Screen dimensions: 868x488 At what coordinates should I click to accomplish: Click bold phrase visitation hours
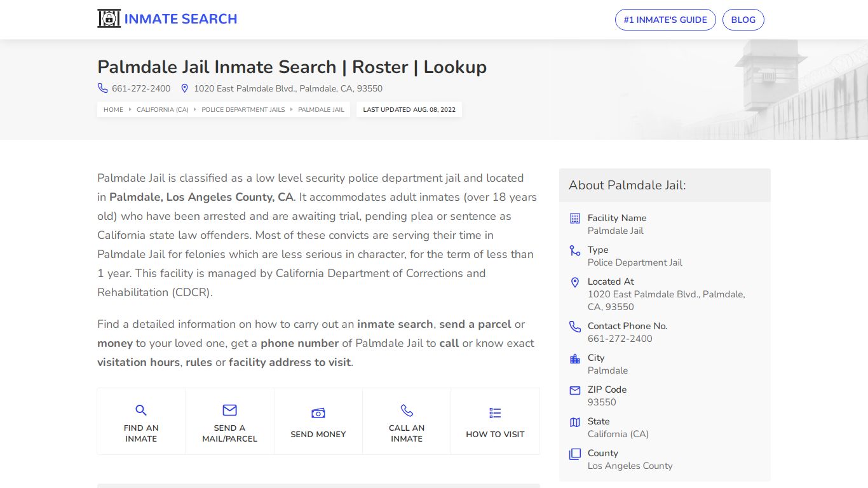click(139, 362)
